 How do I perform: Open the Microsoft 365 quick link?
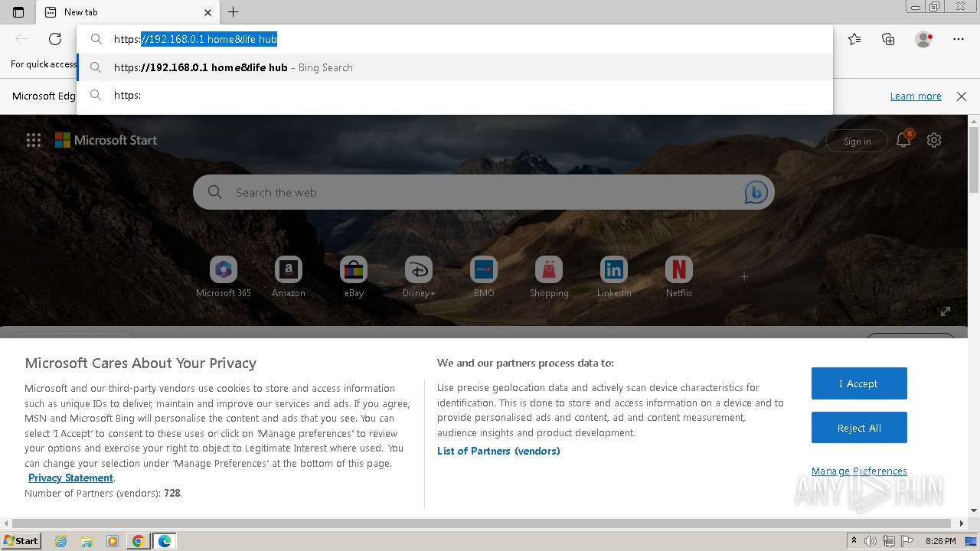[224, 277]
